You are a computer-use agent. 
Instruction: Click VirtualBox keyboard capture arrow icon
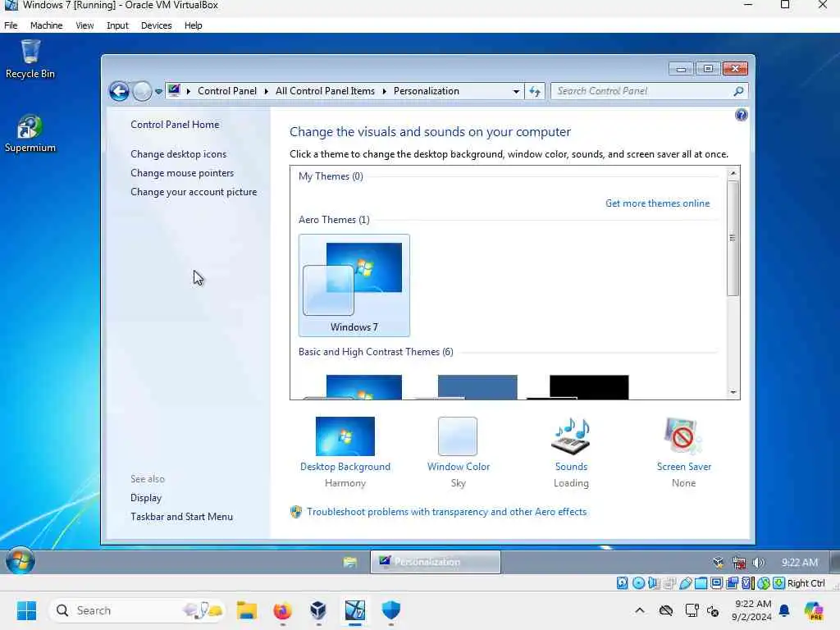[779, 583]
